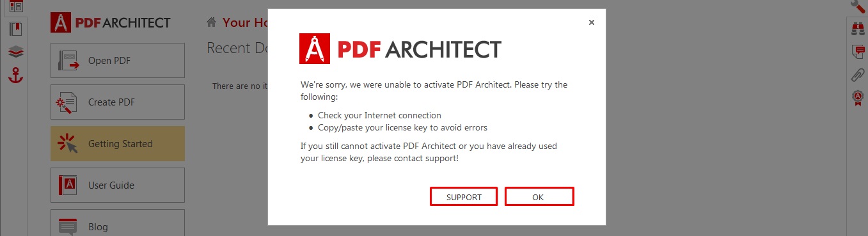Open the anchor destinations panel icon
Viewport: 868px width, 236px height.
click(16, 76)
